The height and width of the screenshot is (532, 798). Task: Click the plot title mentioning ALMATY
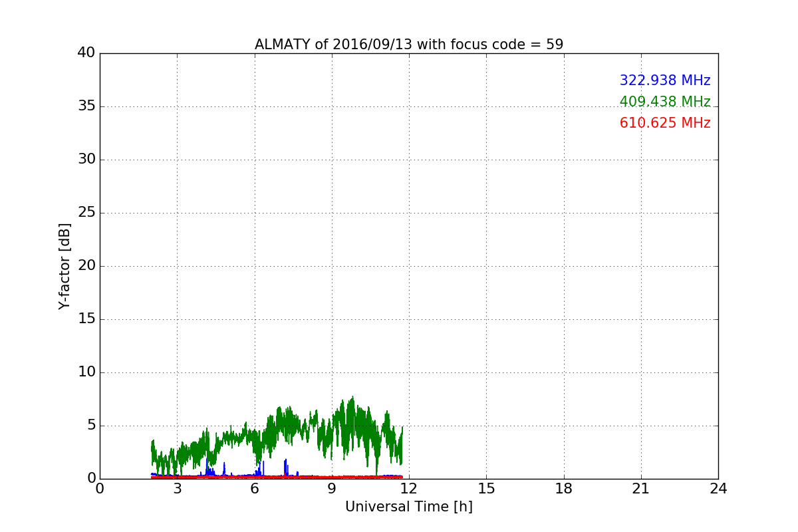click(408, 45)
